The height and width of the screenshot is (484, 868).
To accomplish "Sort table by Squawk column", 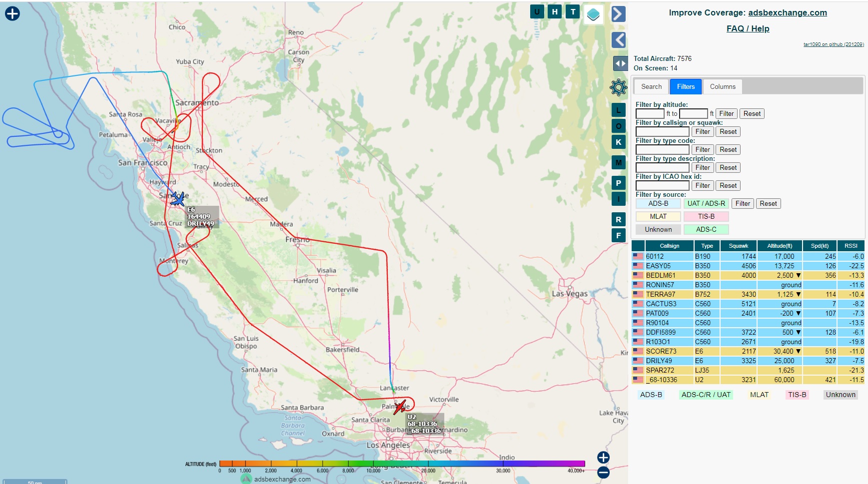I will 738,246.
